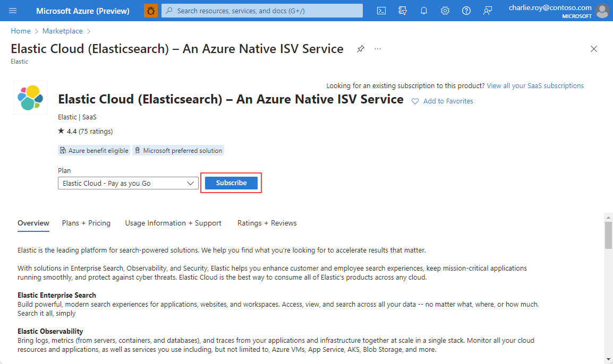Go to the Home breadcrumb
The height and width of the screenshot is (364, 613).
tap(21, 31)
